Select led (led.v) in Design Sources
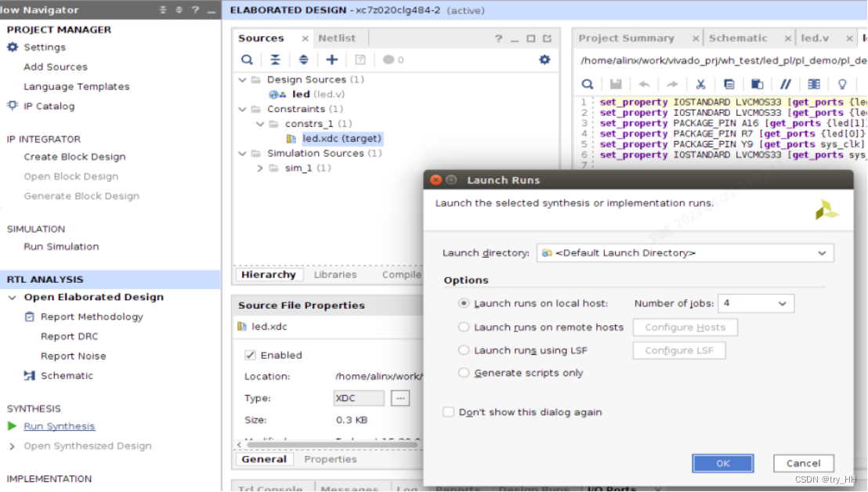Image resolution: width=868 pixels, height=492 pixels. click(318, 94)
